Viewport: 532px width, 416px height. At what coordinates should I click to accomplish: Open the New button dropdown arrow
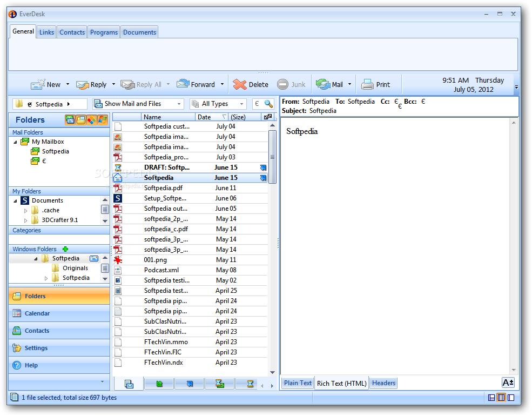click(x=68, y=84)
